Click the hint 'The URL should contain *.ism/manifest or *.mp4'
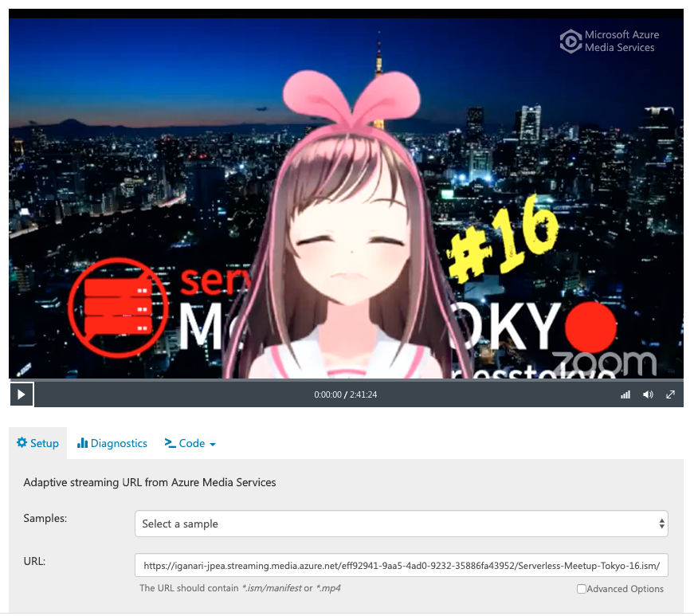The image size is (694, 616). coord(240,588)
